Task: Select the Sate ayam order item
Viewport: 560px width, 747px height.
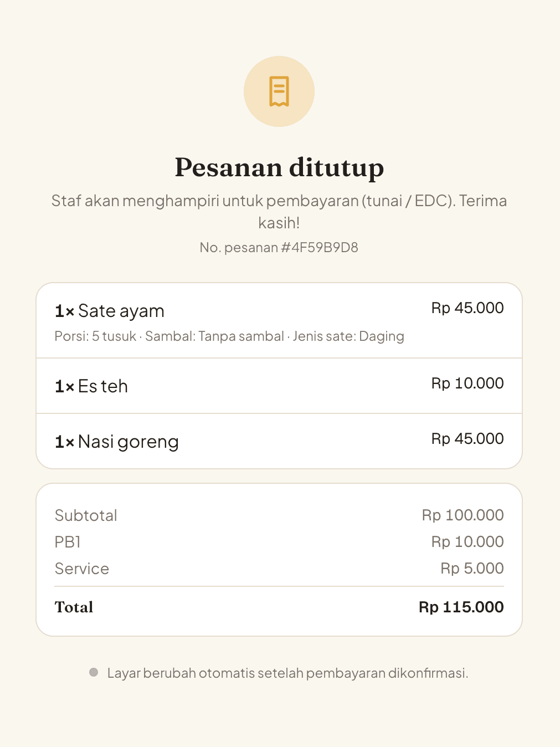Action: point(279,321)
